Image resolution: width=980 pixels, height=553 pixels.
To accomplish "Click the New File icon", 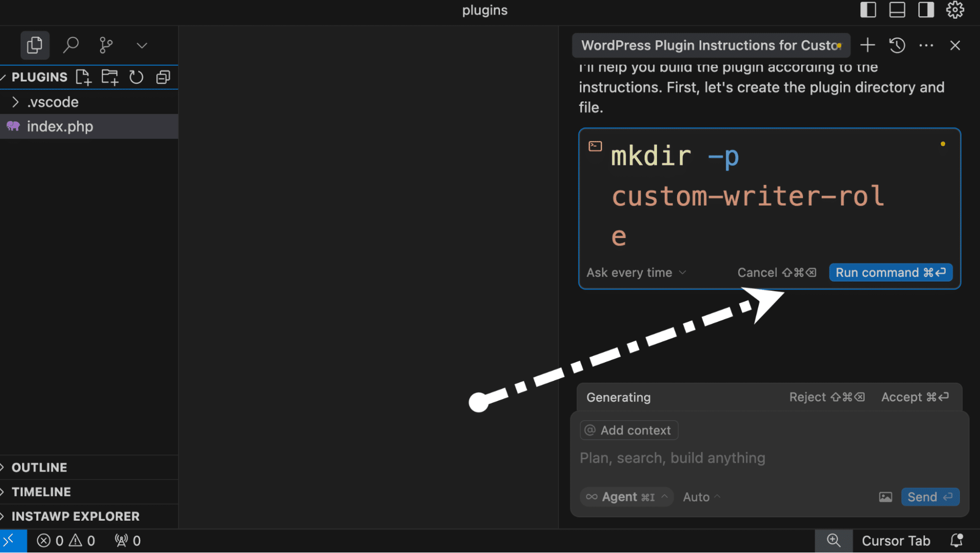I will point(83,77).
